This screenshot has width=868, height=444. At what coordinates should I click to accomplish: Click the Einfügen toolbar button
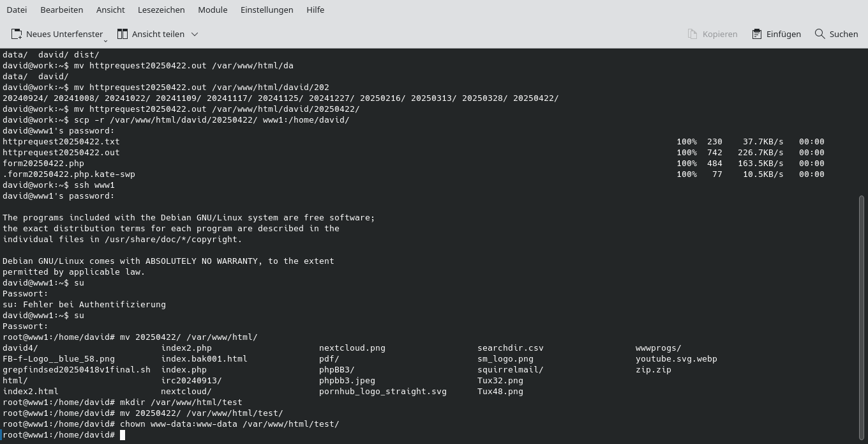point(776,34)
